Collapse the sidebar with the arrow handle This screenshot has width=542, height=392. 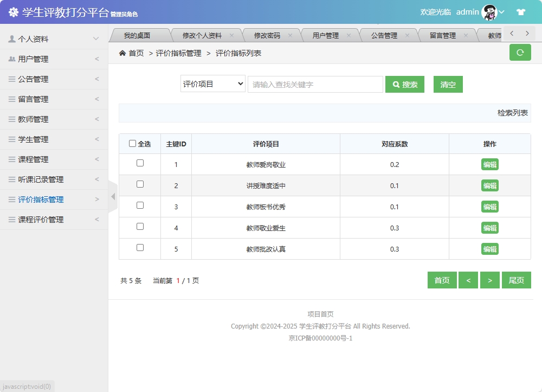(112, 196)
